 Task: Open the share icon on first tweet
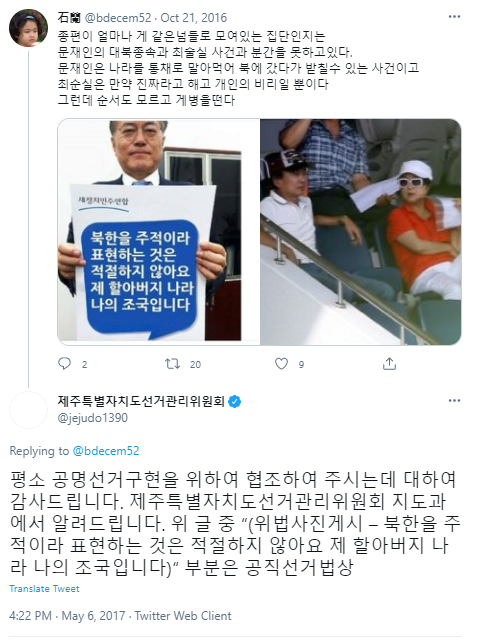coord(389,363)
